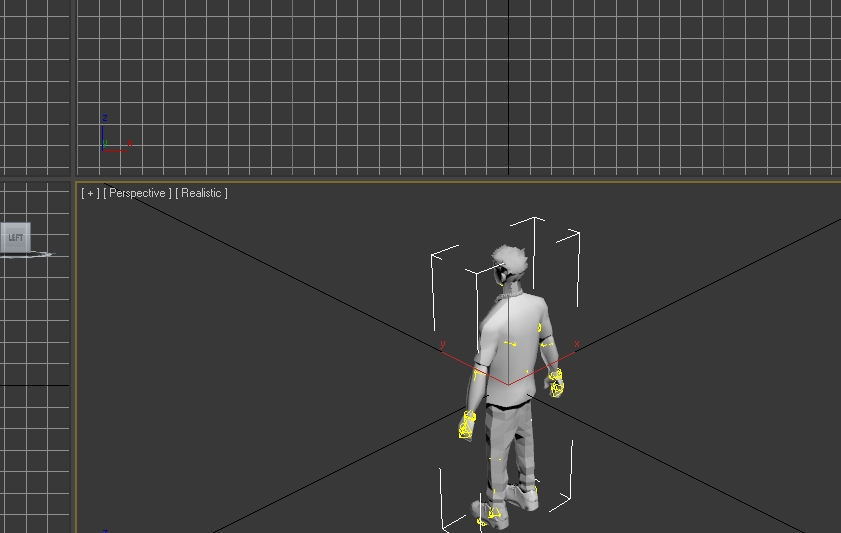Open the Perspective point-of-view viewport menu
The height and width of the screenshot is (533, 841).
137,193
